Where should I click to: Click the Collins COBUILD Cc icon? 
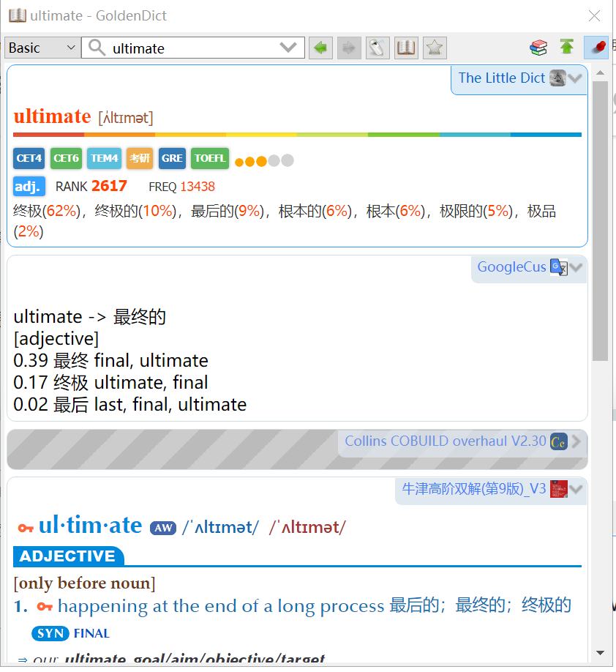(559, 441)
